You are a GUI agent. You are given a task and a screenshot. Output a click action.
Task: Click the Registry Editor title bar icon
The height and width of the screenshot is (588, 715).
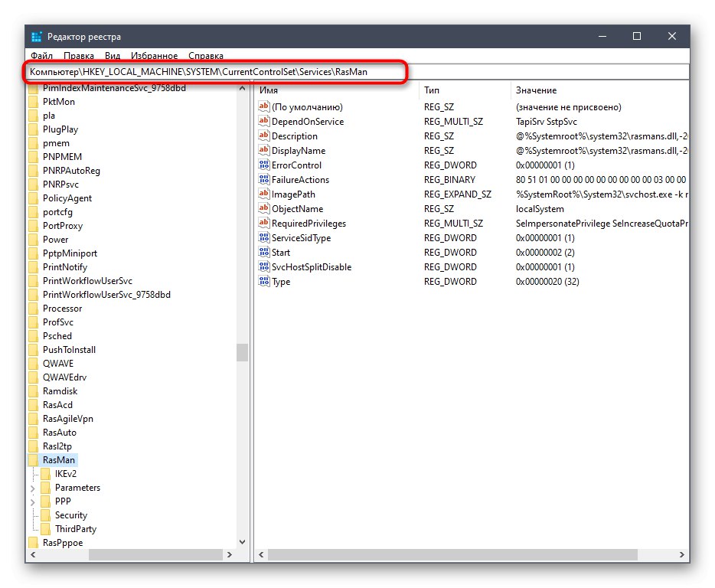tap(37, 37)
